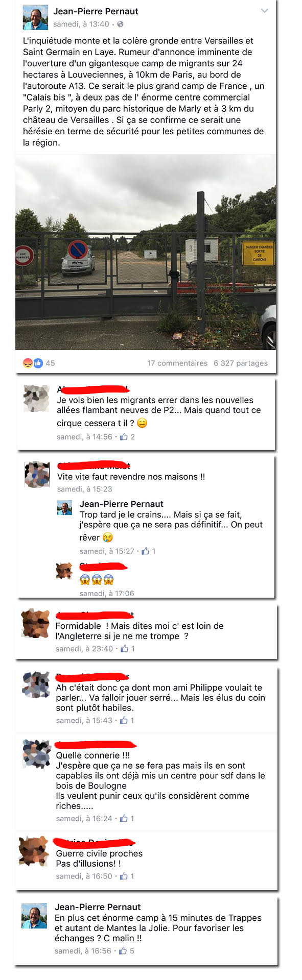Open the 17 commentaires link
This screenshot has height=980, width=302.
[177, 363]
